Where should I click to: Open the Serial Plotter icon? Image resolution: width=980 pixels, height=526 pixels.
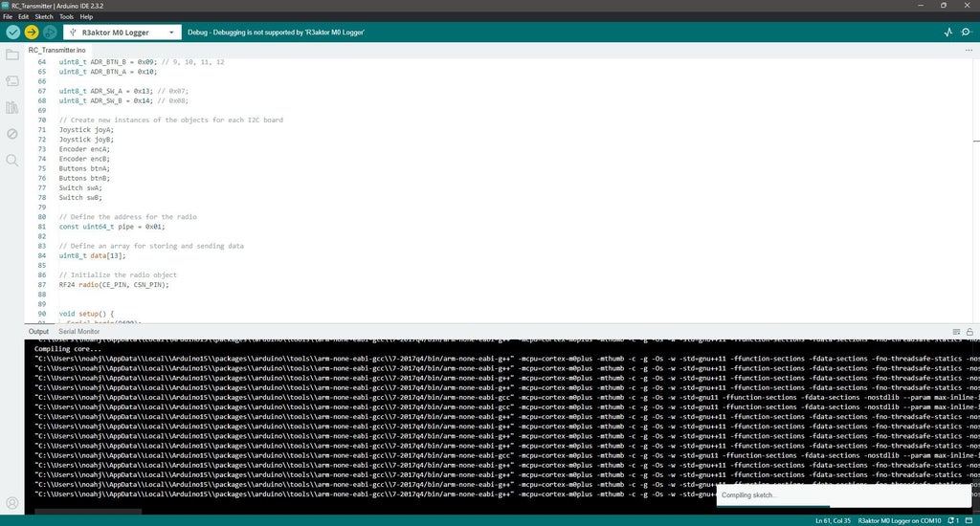(x=948, y=32)
